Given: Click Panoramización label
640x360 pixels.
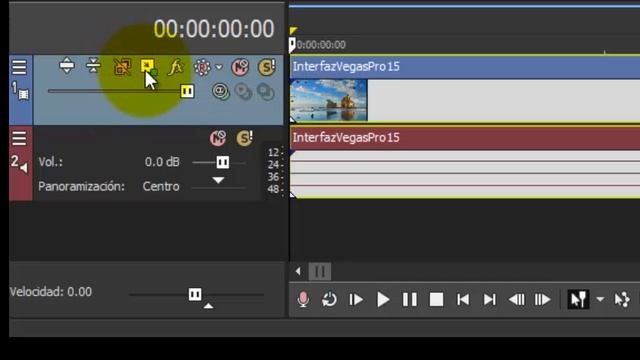Looking at the screenshot, I should point(81,187).
